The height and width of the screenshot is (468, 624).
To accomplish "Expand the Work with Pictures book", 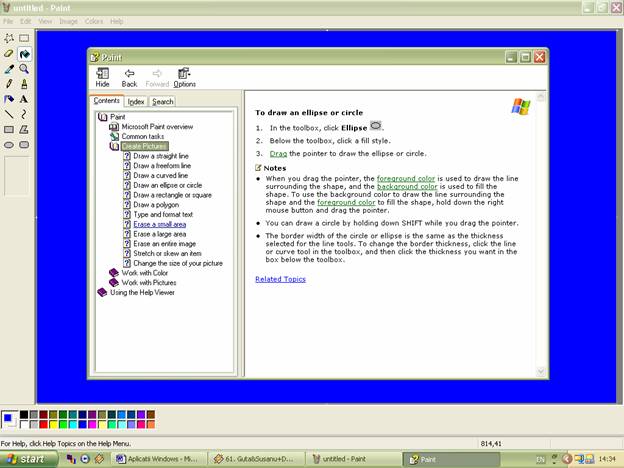I will coord(149,283).
